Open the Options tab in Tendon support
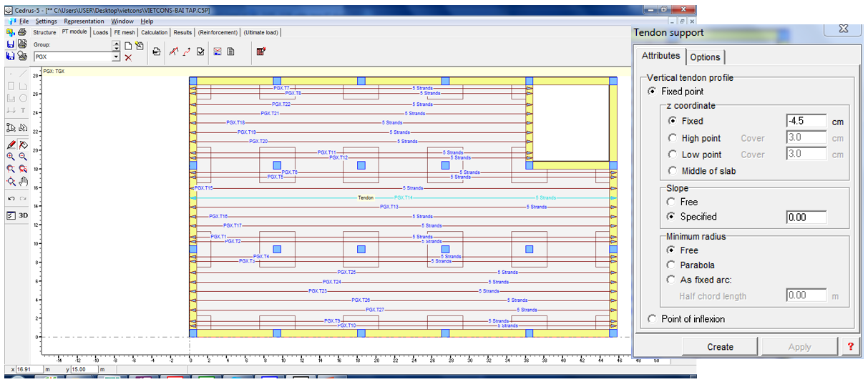 pyautogui.click(x=706, y=57)
